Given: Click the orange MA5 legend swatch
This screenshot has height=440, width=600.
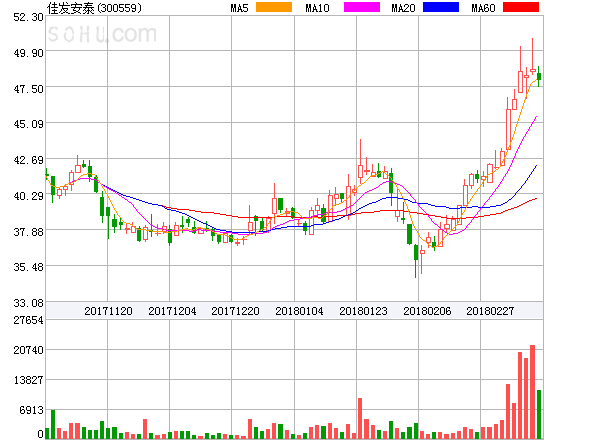Looking at the screenshot, I should [x=274, y=7].
